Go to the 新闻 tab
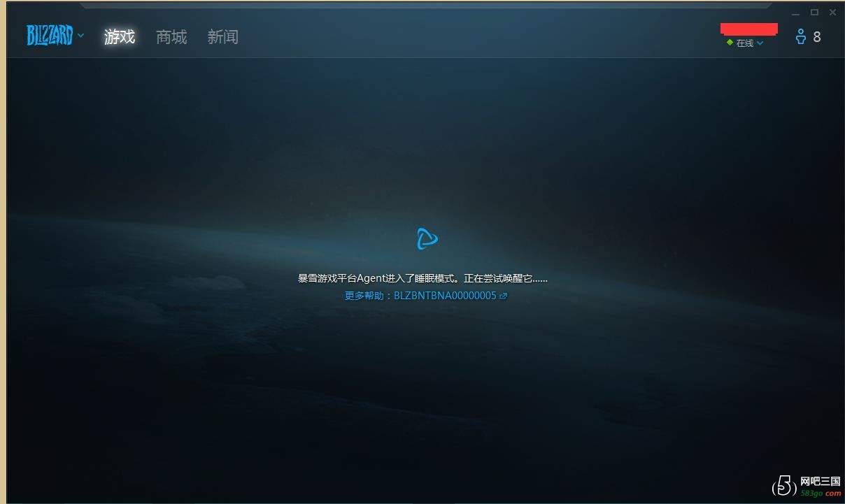 click(x=223, y=37)
